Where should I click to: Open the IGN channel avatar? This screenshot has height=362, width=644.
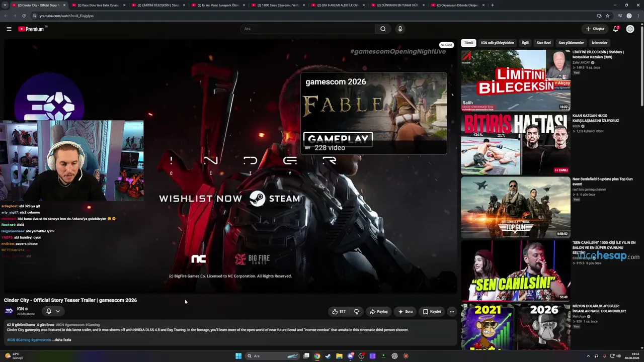click(x=9, y=311)
